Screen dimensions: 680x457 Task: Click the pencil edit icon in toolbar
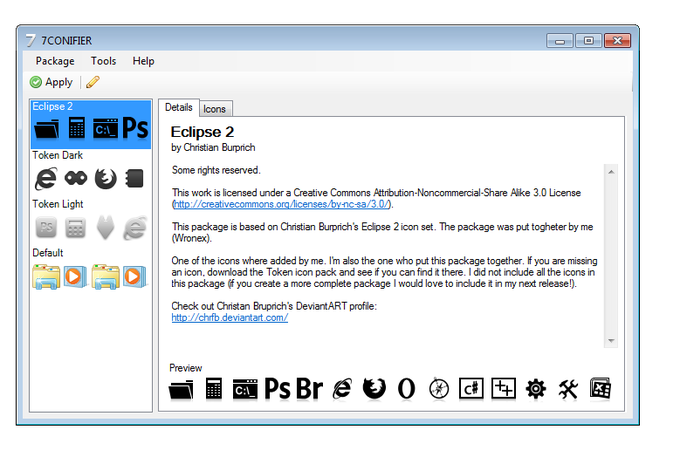point(92,82)
